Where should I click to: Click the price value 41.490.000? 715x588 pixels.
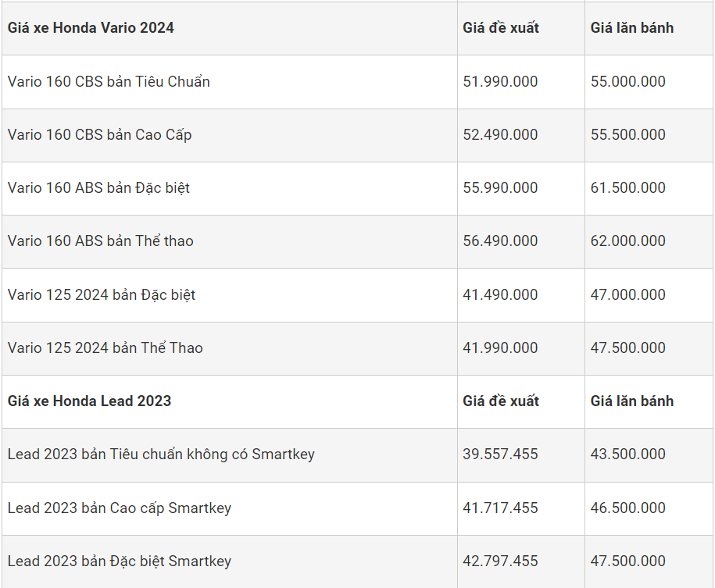click(x=500, y=295)
